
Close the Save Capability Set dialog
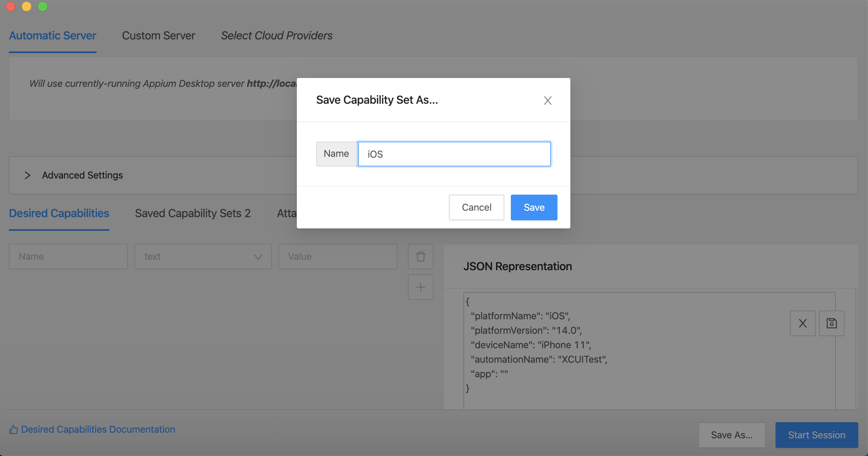pyautogui.click(x=547, y=101)
